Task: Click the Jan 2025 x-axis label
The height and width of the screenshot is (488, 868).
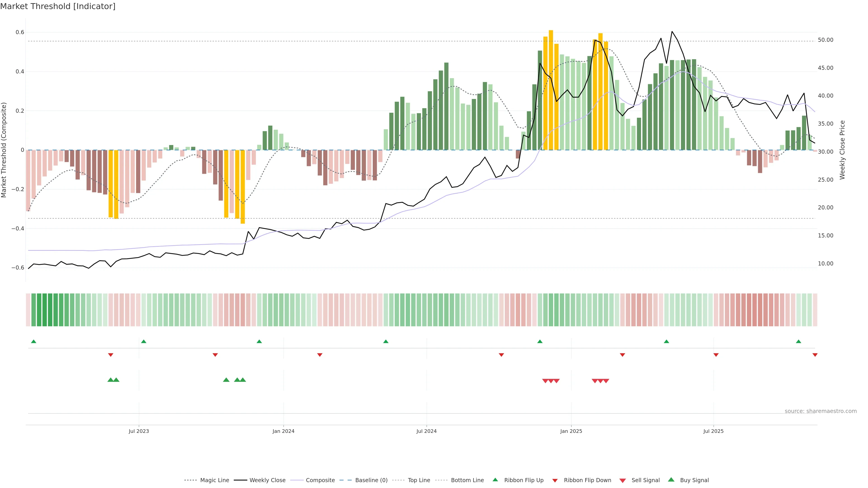Action: tap(571, 431)
